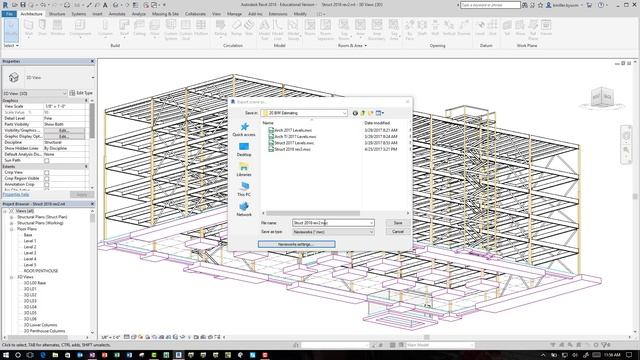Collapse the Floor Plans tree node

pos(11,229)
